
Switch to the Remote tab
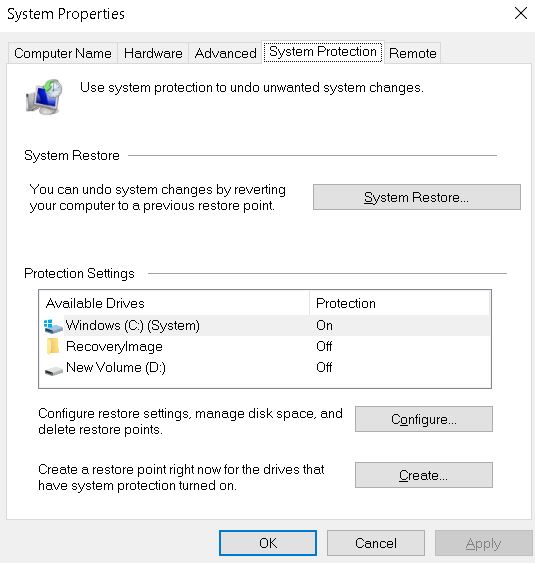[x=413, y=53]
